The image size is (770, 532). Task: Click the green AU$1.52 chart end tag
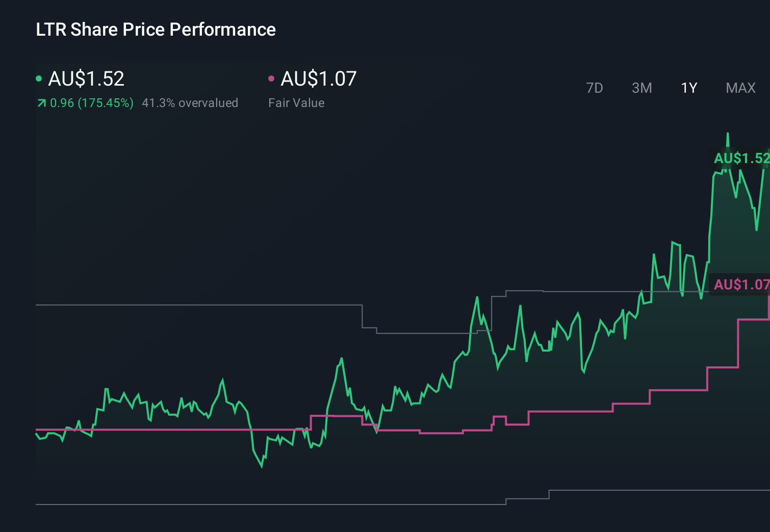click(x=741, y=158)
